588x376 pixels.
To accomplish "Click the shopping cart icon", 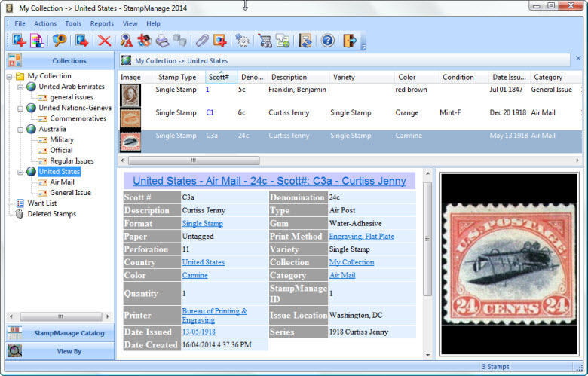I will [265, 41].
